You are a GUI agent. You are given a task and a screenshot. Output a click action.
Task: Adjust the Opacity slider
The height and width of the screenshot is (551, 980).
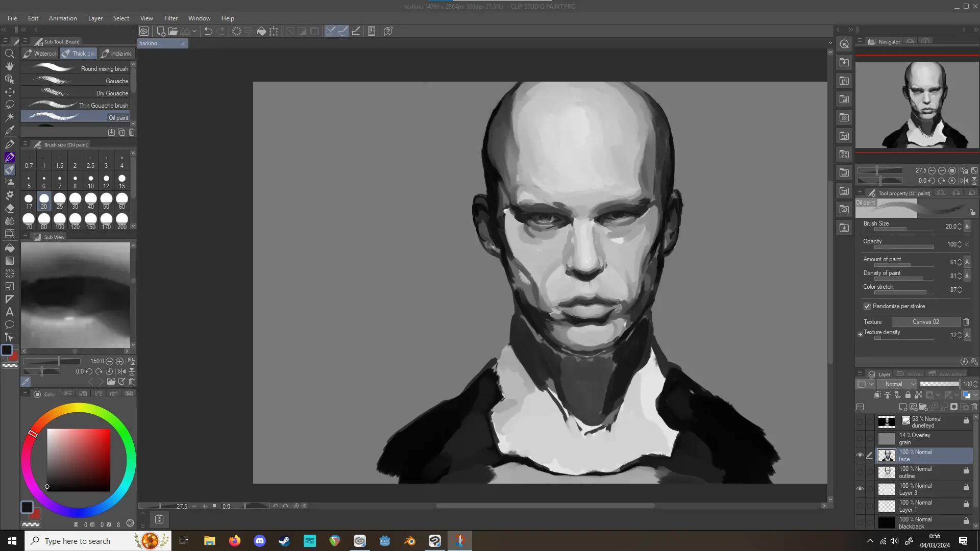(x=903, y=247)
